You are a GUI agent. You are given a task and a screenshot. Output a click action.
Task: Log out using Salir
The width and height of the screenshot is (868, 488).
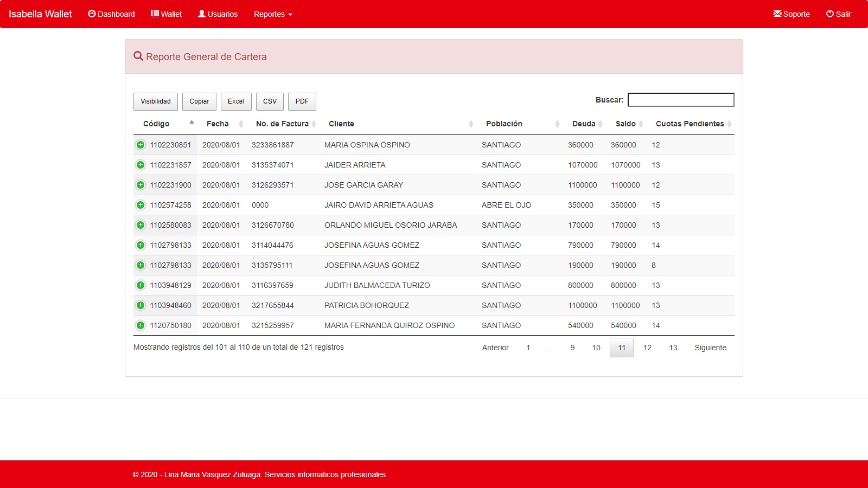(838, 14)
